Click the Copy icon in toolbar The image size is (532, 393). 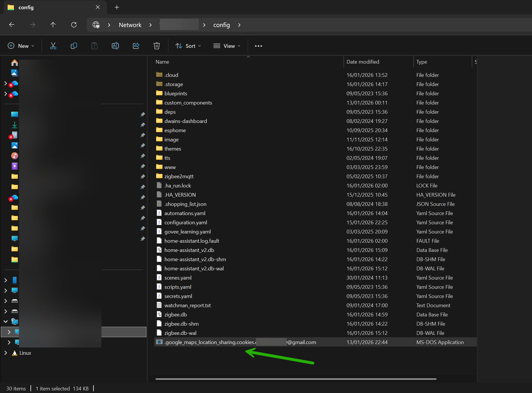coord(74,46)
